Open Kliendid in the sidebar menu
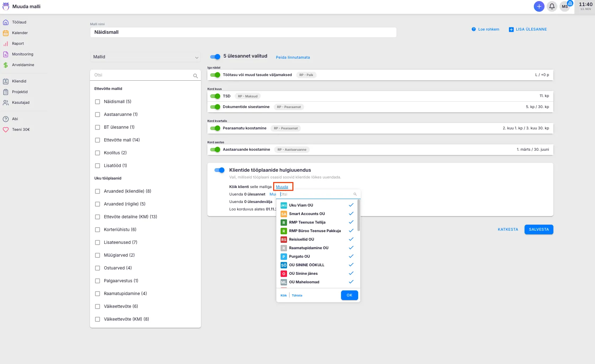595x364 pixels. (19, 81)
